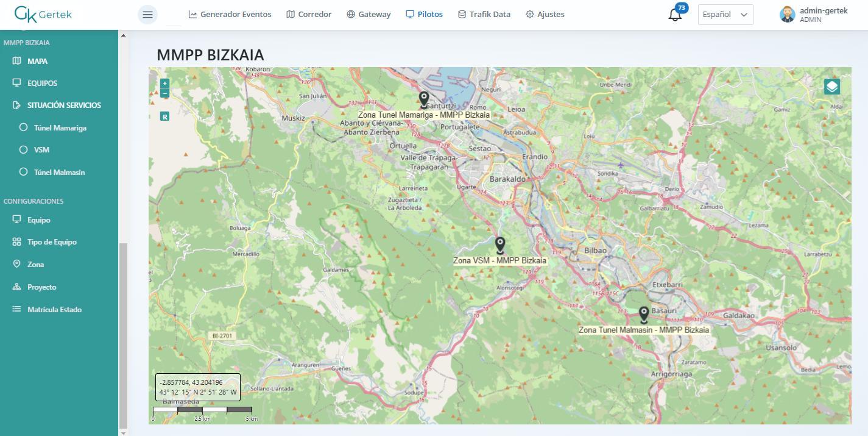Click the BI-2701 road sign on map
Viewport: 868px width, 436px height.
coord(224,336)
